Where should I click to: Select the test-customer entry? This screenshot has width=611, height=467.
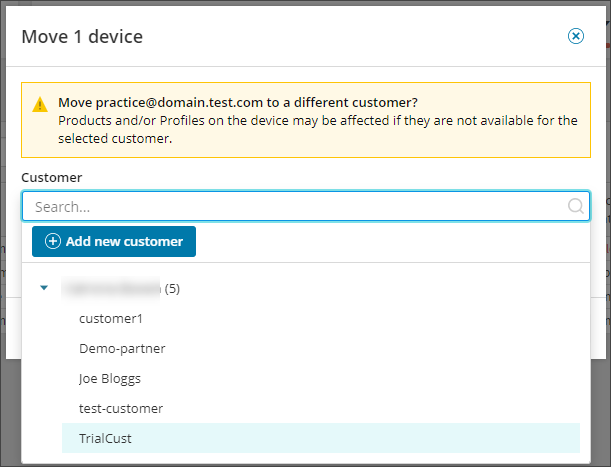(121, 408)
